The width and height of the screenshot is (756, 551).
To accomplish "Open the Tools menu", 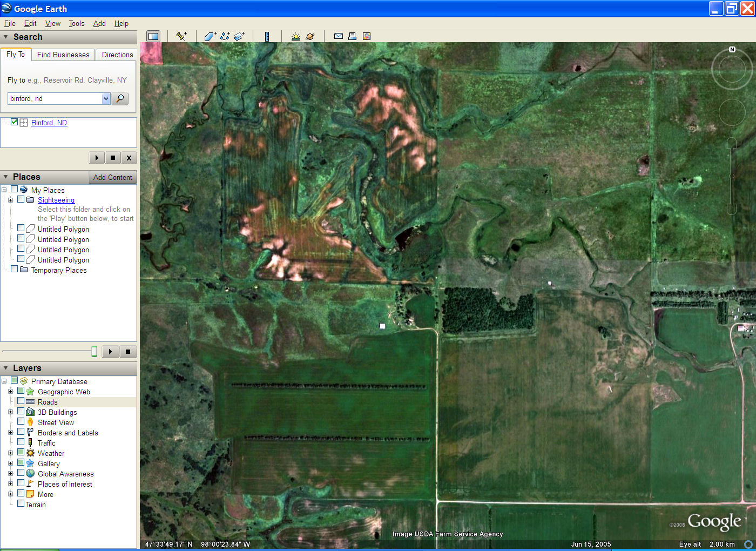I will pyautogui.click(x=77, y=23).
